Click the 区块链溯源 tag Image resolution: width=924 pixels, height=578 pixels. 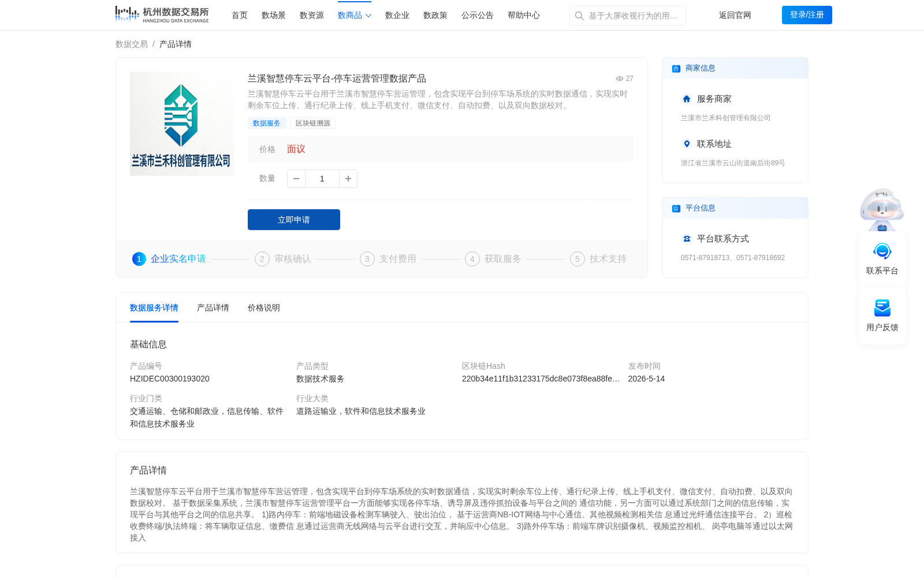pos(313,123)
